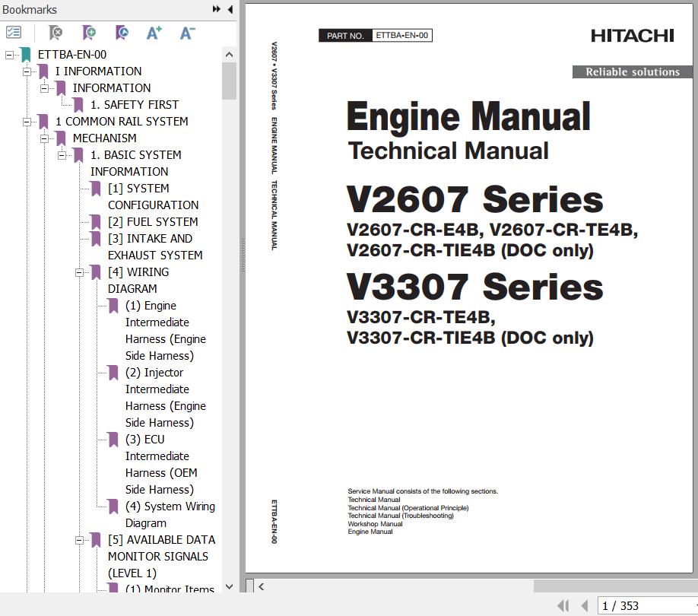
Task: Collapse the ETTBA-EN-00 root bookmark
Action: pyautogui.click(x=9, y=55)
